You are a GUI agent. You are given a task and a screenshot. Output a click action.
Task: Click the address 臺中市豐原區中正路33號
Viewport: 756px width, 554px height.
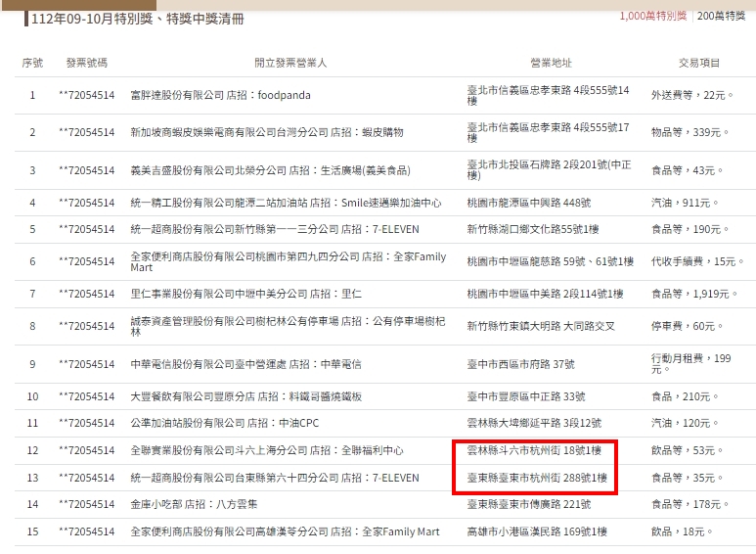(526, 396)
